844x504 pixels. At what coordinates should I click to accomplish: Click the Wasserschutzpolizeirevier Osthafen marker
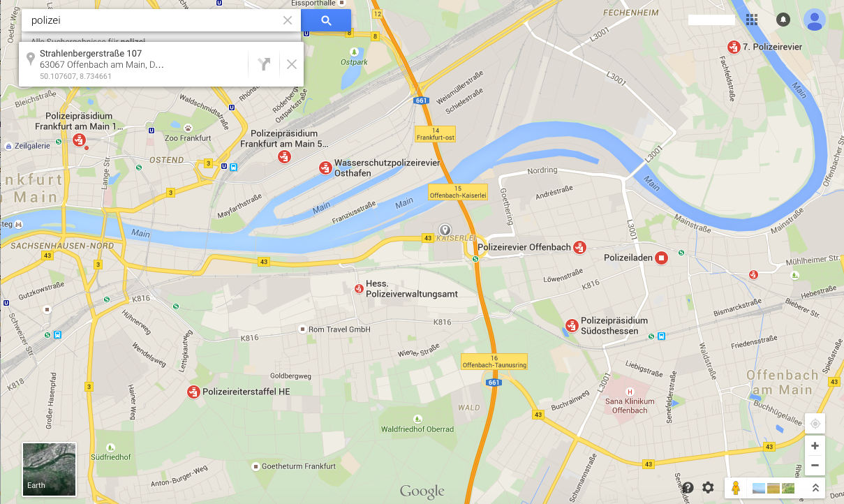[325, 168]
